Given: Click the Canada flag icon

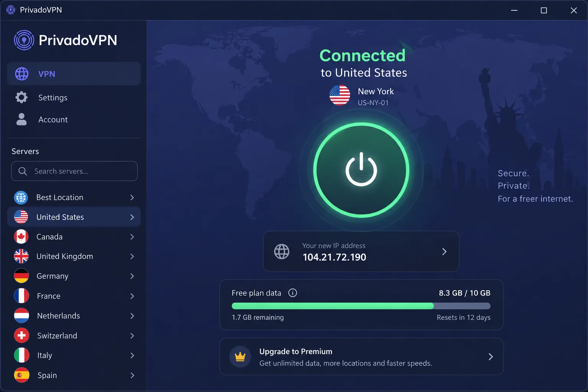Looking at the screenshot, I should tap(21, 237).
